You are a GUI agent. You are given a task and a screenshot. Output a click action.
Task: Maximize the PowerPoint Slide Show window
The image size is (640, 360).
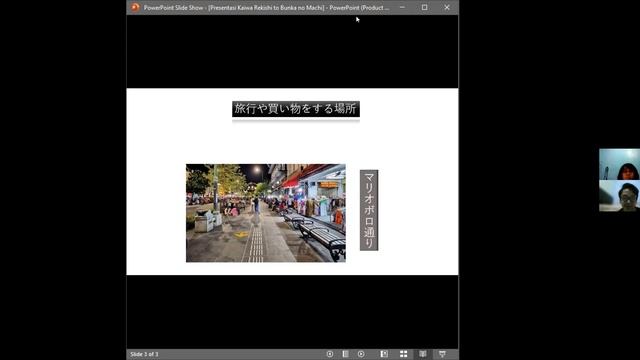[424, 7]
